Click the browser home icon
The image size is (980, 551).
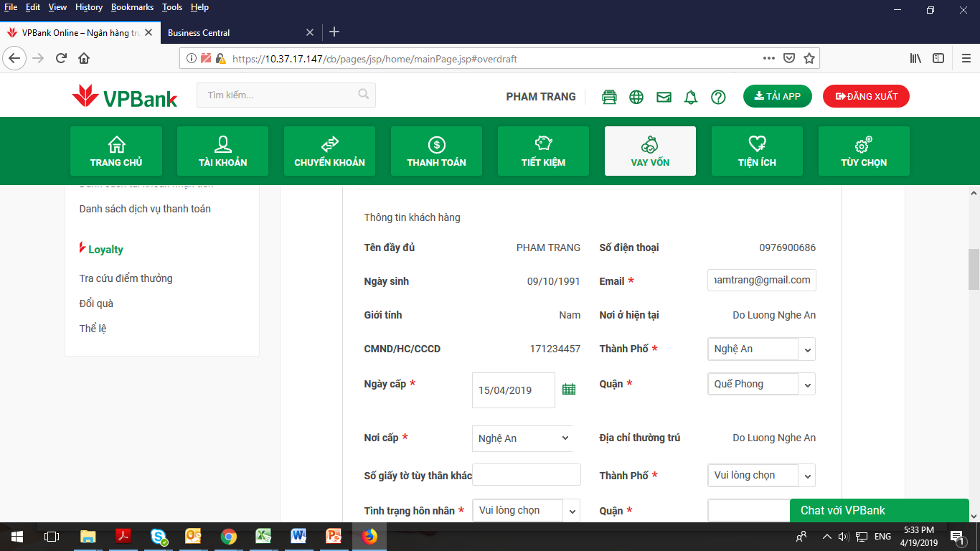[84, 58]
